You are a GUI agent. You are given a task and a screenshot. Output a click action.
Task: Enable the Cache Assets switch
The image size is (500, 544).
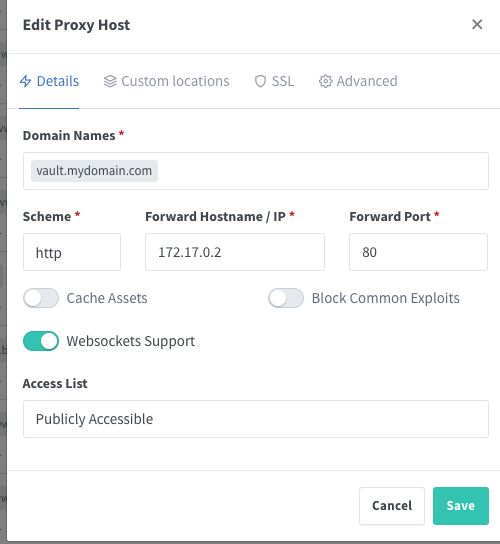[x=41, y=298]
